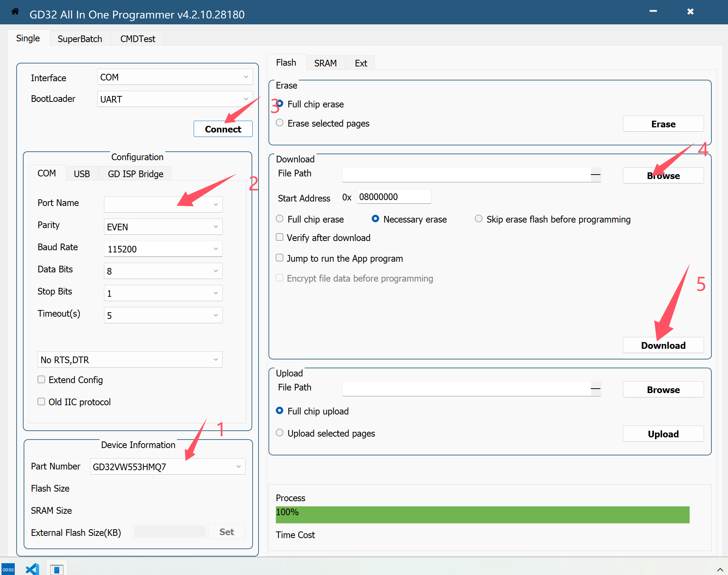Switch to the SuperBatch tab
The image size is (728, 575).
click(80, 39)
